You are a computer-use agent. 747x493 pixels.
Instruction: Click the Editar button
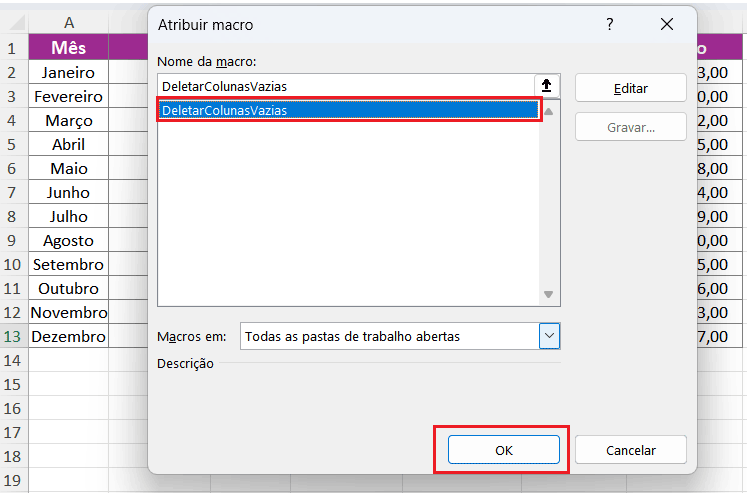[x=630, y=88]
